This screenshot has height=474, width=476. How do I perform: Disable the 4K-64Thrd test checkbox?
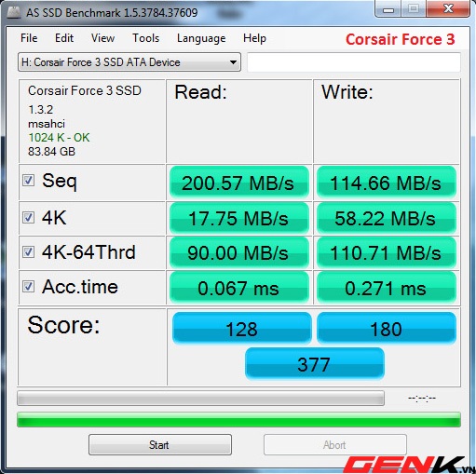coord(28,251)
